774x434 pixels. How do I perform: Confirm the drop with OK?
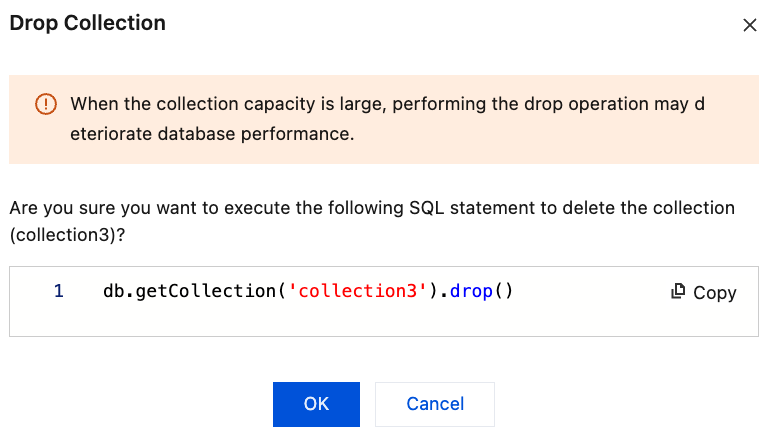(x=316, y=404)
